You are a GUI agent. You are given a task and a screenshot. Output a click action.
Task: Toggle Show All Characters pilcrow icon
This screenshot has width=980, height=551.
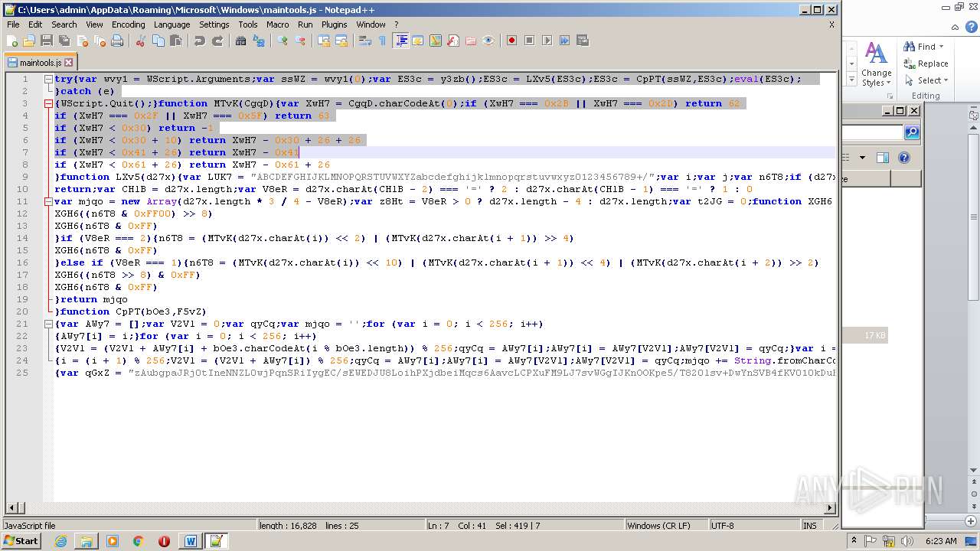(383, 41)
